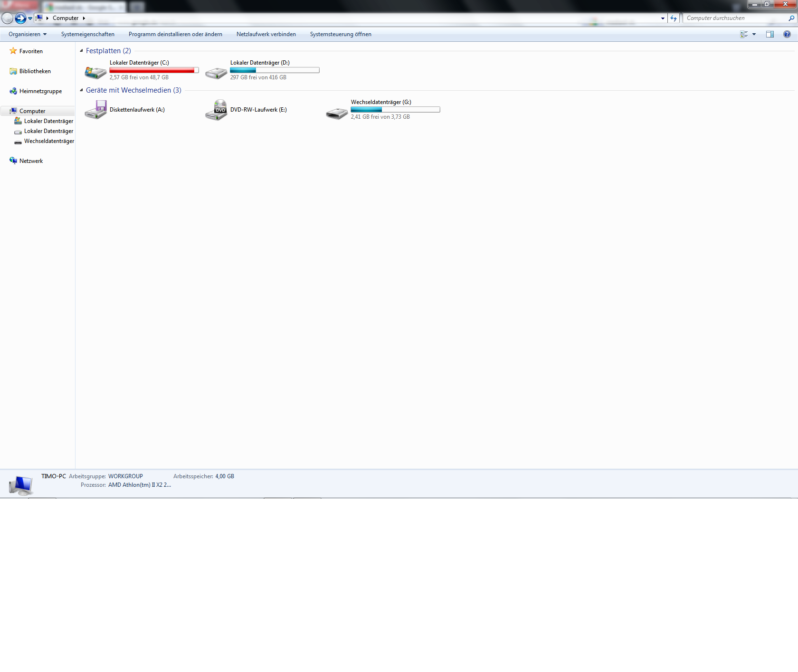The height and width of the screenshot is (672, 798).
Task: Click the Computer icon in navigation pane
Action: click(x=13, y=111)
